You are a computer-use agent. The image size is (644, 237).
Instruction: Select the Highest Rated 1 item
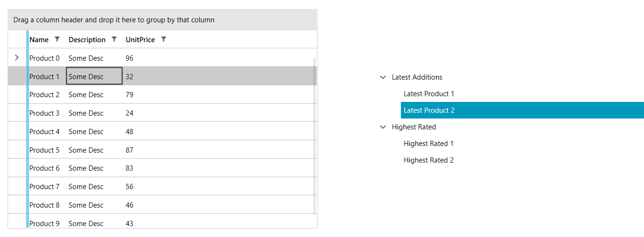click(x=428, y=144)
